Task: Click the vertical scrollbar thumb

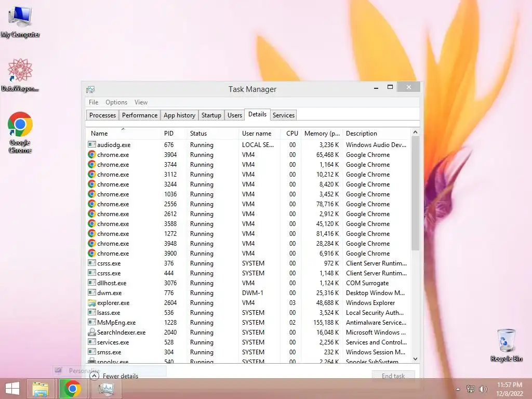Action: click(x=415, y=193)
